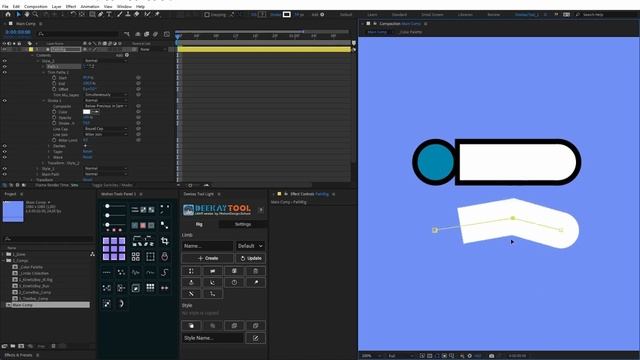Open the Default dropdown in Deekay Tool
Screen dimensions: 640x360
click(x=251, y=246)
